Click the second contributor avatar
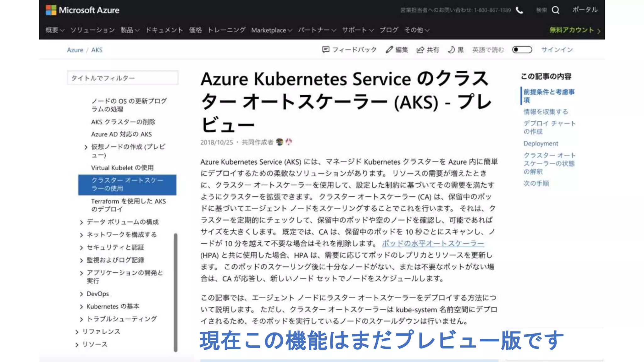Viewport: 644px width, 362px height. [289, 142]
